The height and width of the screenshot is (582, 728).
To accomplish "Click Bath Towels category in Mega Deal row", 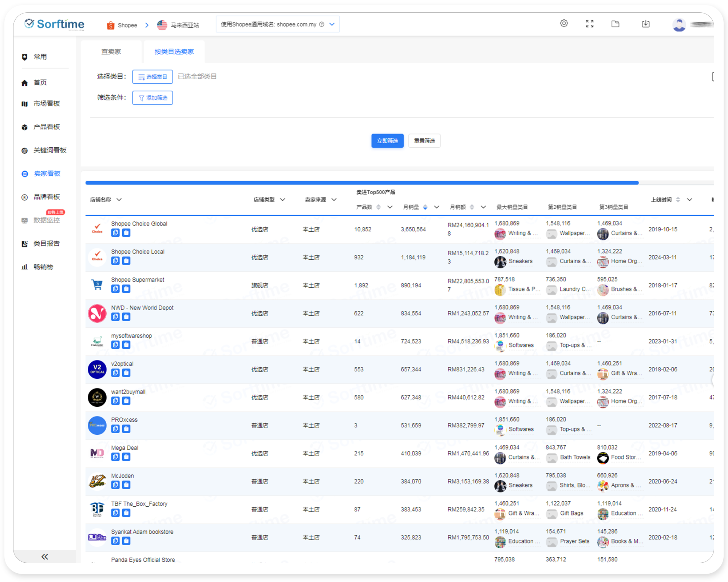I will click(x=575, y=457).
